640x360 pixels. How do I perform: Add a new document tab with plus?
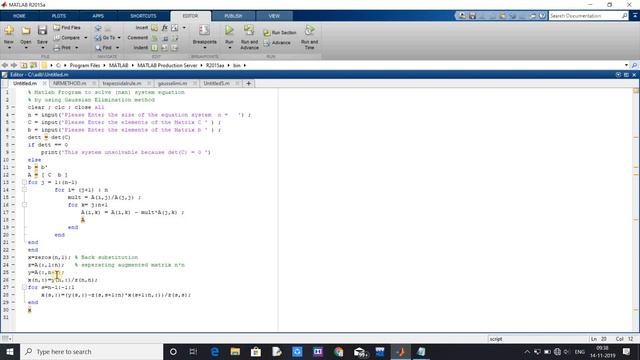click(x=248, y=83)
